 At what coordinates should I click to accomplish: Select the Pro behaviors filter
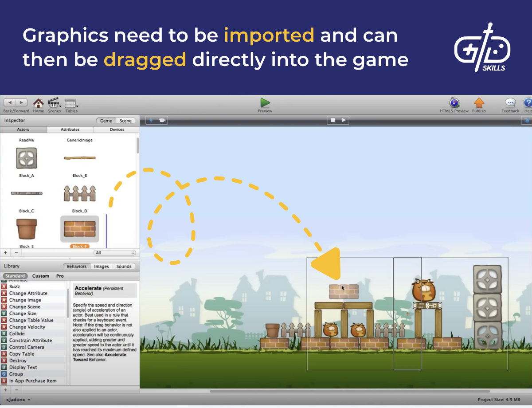(x=60, y=276)
